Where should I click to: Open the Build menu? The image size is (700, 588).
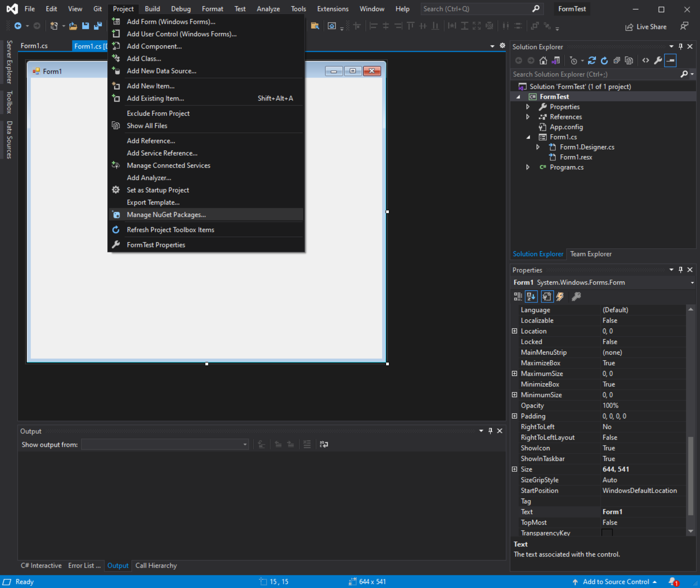point(152,9)
